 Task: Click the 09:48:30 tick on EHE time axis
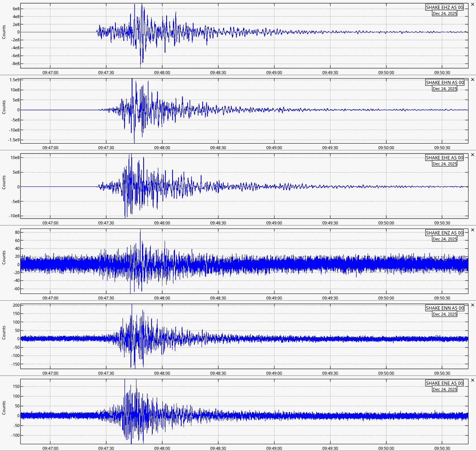(x=218, y=223)
